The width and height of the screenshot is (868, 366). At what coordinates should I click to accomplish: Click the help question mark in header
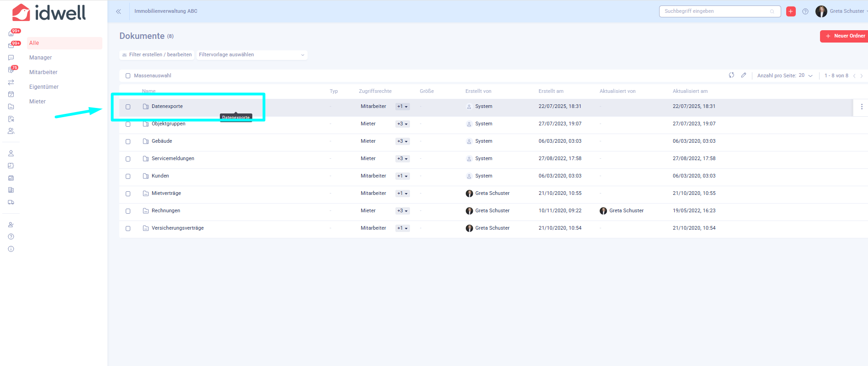click(805, 11)
